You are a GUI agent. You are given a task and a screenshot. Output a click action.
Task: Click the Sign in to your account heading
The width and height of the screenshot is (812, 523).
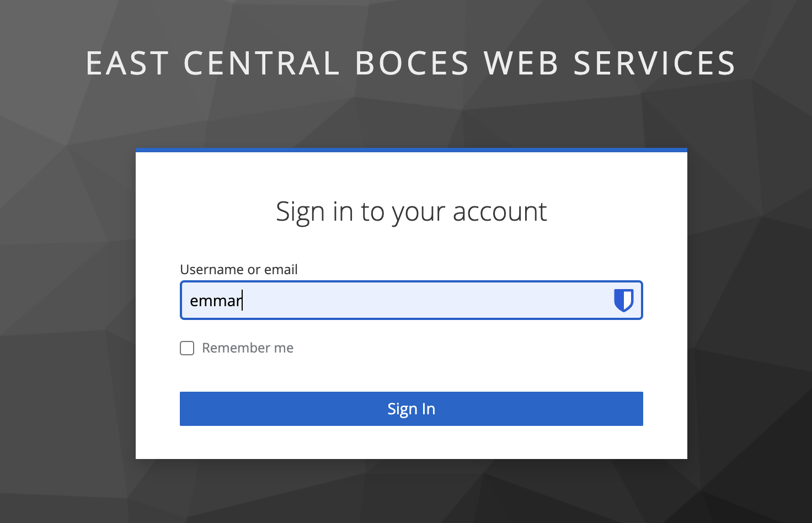pyautogui.click(x=411, y=211)
